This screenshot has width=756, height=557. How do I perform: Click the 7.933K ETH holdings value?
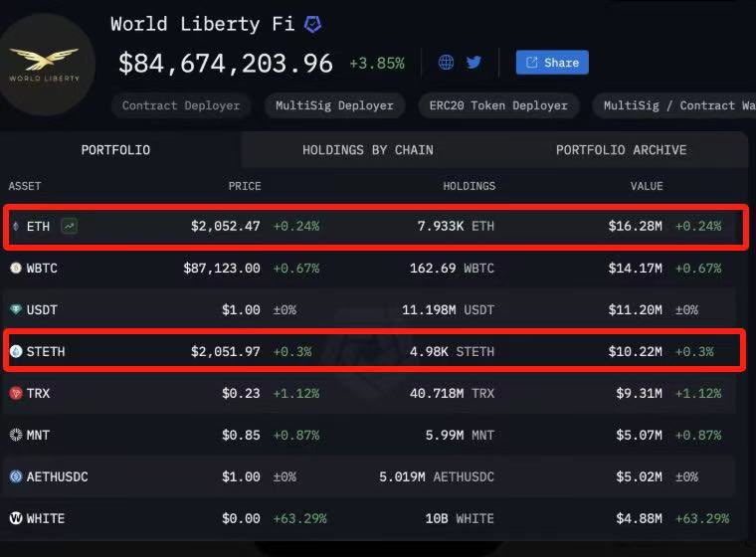(x=457, y=226)
